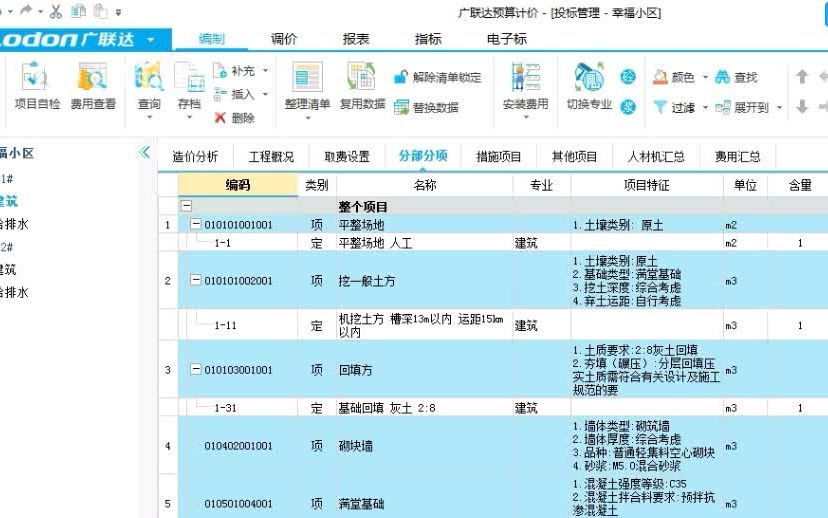Switch to the 电子标 ribbon tab
Viewport: 828px width, 518px height.
pos(506,39)
